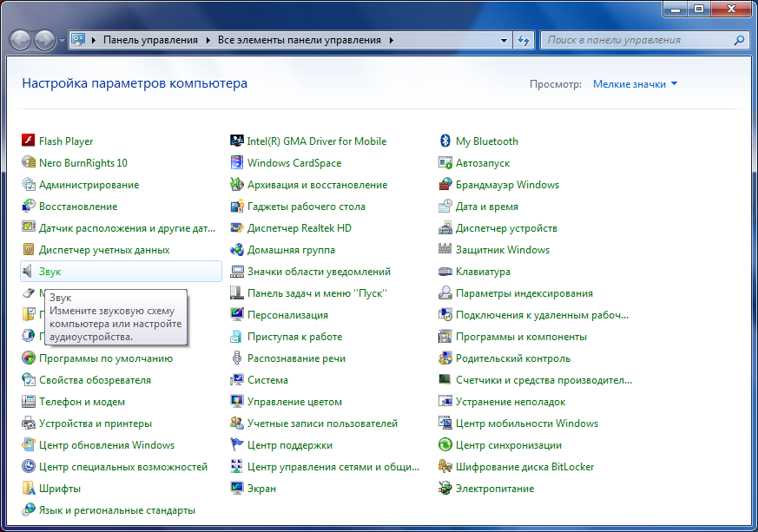Image resolution: width=758 pixels, height=532 pixels.
Task: Click the Центр синхронизации green icon
Action: pyautogui.click(x=445, y=445)
